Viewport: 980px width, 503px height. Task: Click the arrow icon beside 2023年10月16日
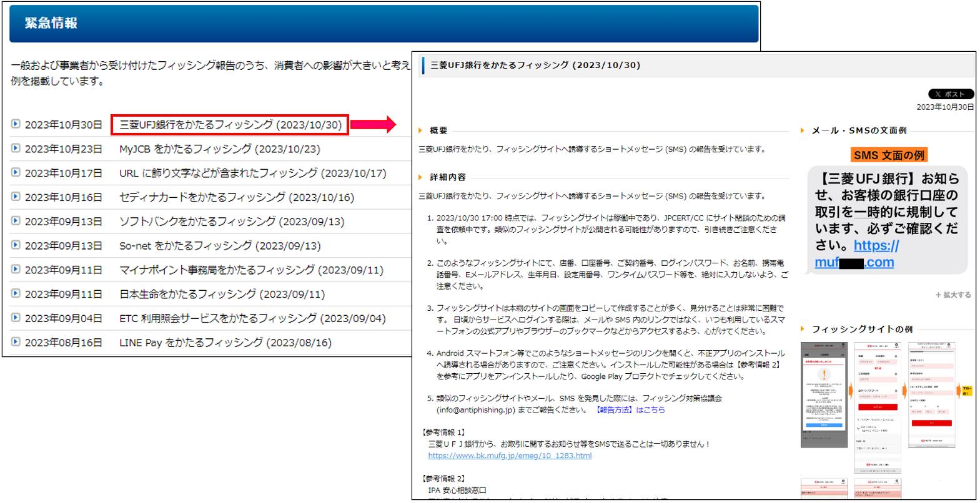(16, 197)
